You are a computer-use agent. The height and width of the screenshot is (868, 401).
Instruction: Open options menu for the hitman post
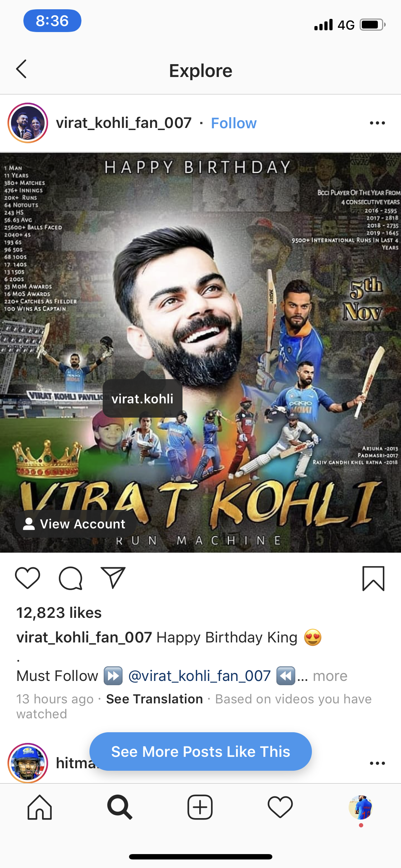[x=377, y=763]
